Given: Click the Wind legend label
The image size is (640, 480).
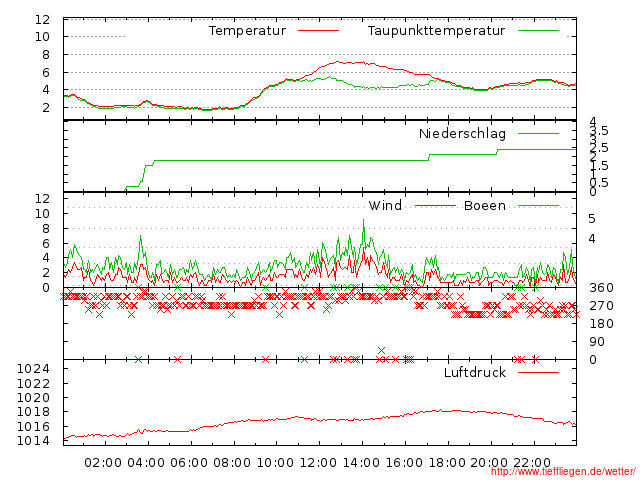Looking at the screenshot, I should 385,205.
